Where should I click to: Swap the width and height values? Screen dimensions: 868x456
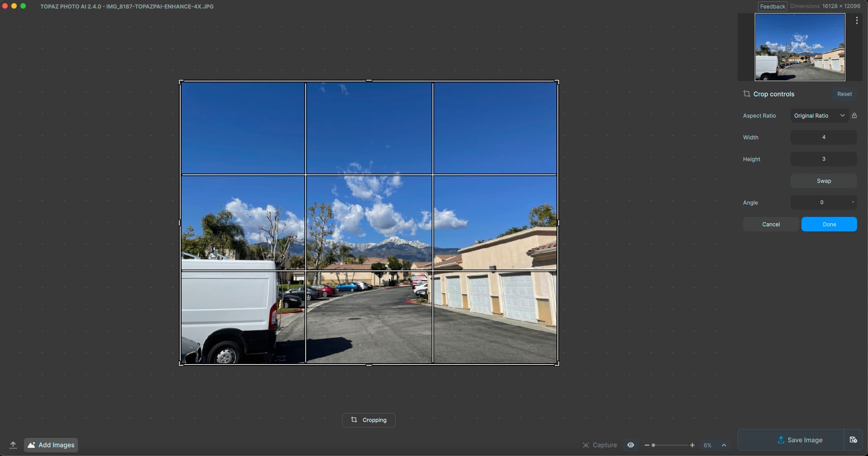click(823, 181)
